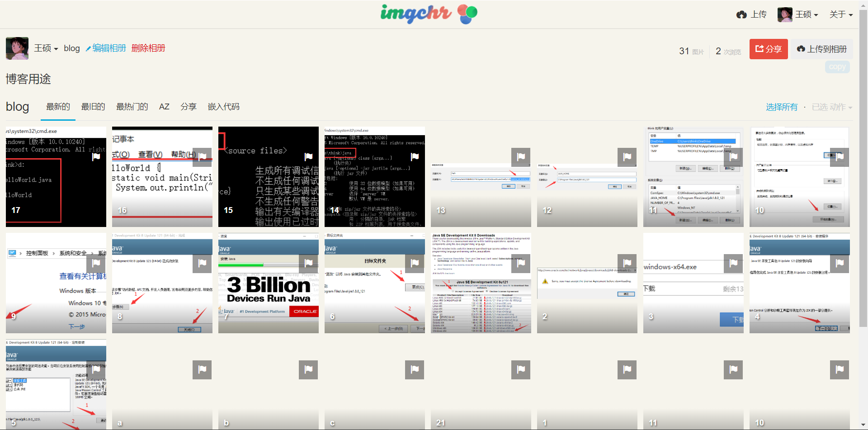This screenshot has width=868, height=430.
Task: Click the flag icon on thumbnail b
Action: click(x=308, y=369)
